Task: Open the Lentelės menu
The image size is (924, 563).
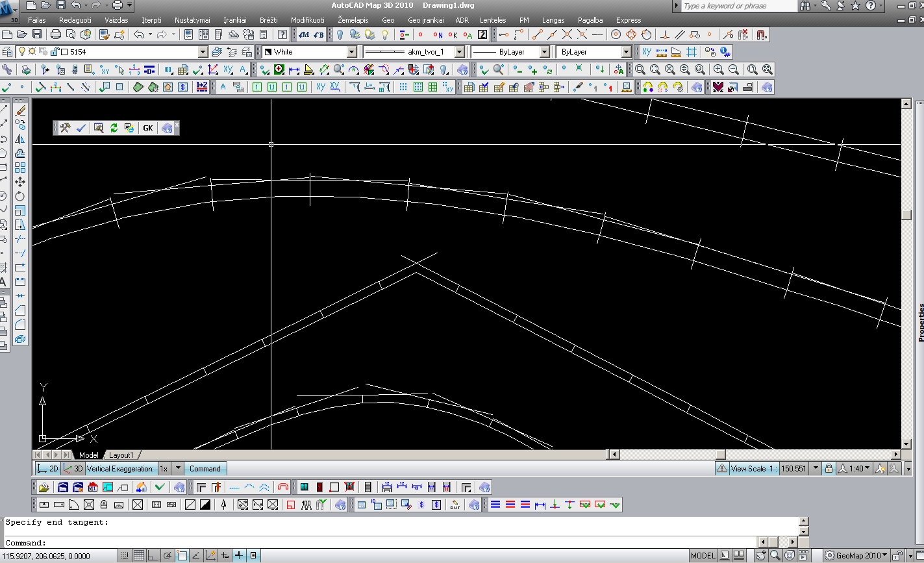Action: [x=493, y=20]
